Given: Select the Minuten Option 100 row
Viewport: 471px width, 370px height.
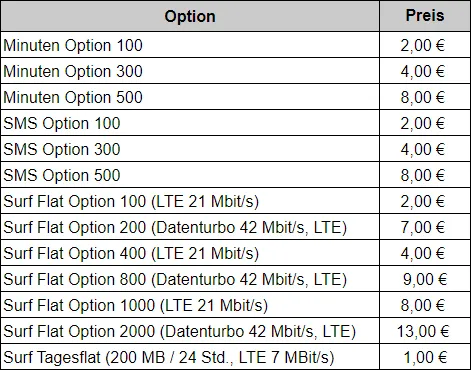Looking at the screenshot, I should coord(235,45).
